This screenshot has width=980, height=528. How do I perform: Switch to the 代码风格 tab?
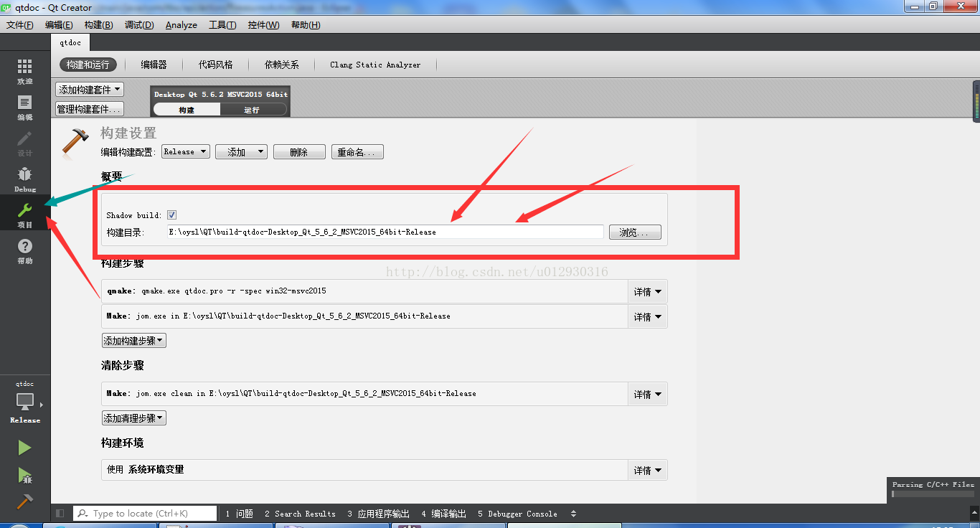[x=216, y=65]
